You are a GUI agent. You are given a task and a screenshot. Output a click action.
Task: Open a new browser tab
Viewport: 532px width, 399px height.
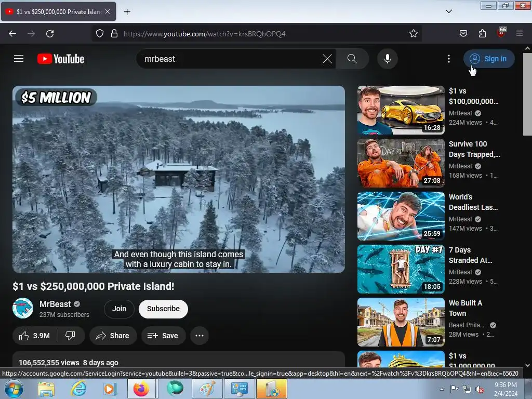click(127, 12)
